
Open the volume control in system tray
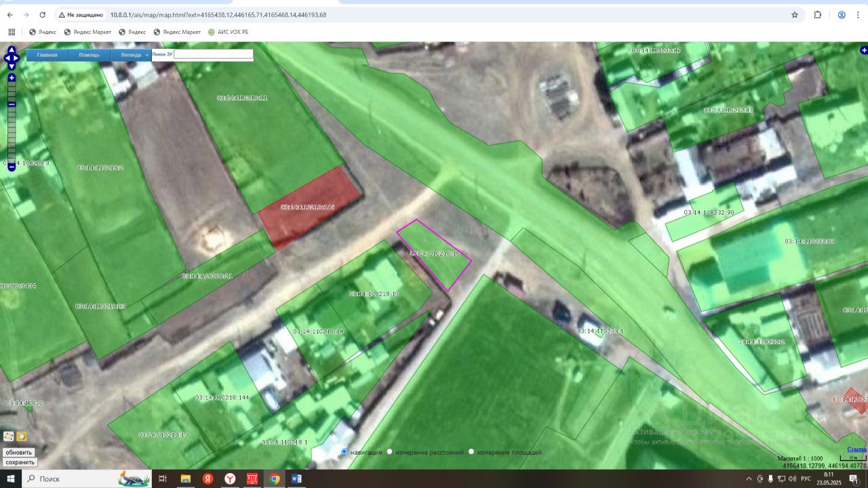click(x=791, y=479)
